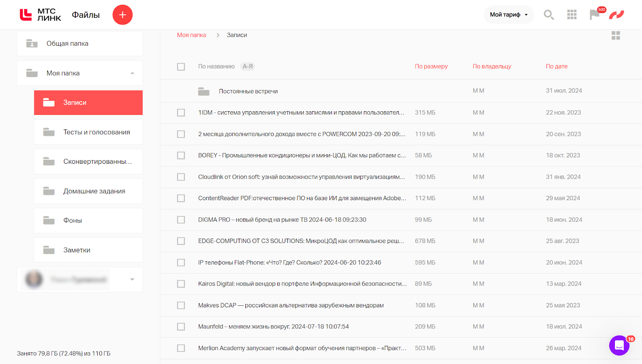Open the search magnifier icon
The image size is (642, 364).
click(549, 15)
